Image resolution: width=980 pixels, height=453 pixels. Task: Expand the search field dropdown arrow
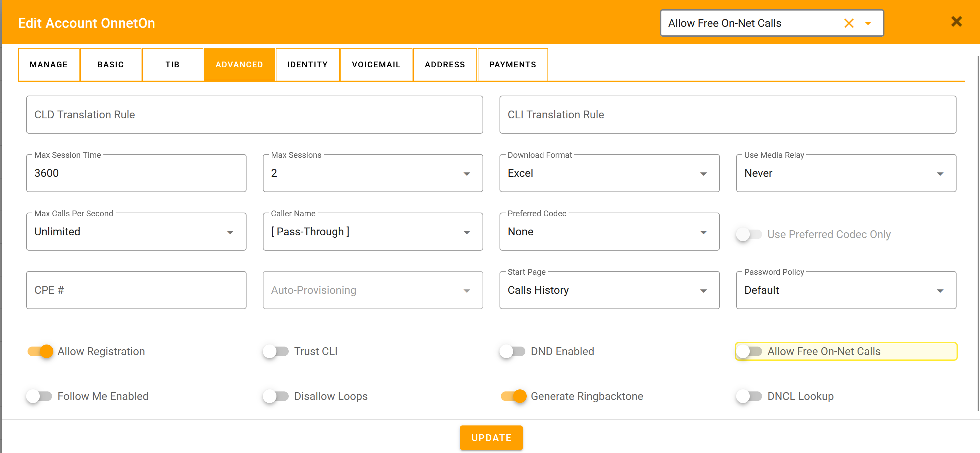point(868,23)
